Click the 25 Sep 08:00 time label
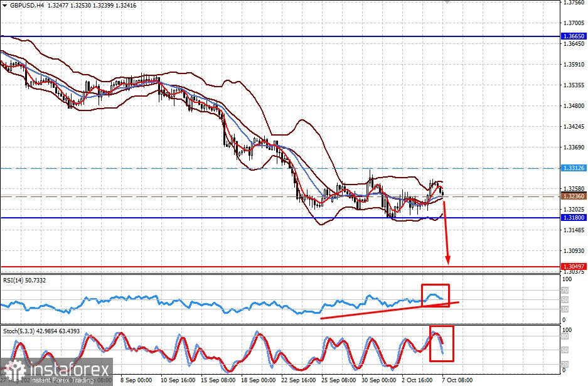This screenshot has height=386, width=588. point(338,380)
